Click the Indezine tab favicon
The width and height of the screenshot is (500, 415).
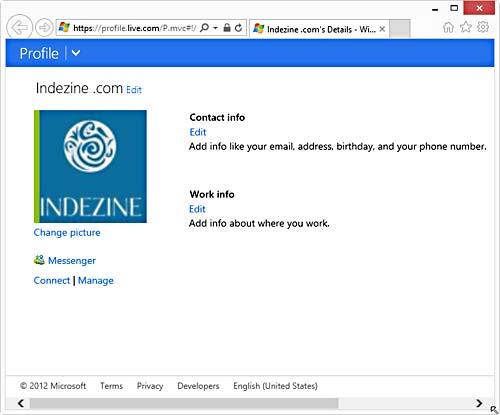[259, 29]
